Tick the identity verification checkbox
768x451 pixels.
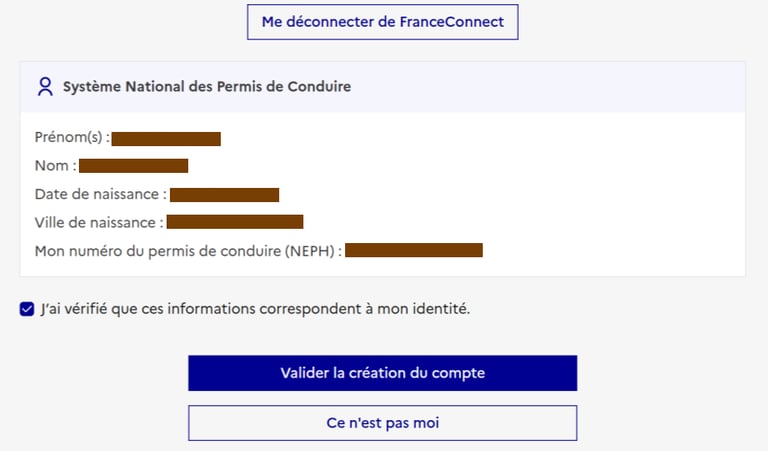coord(27,309)
